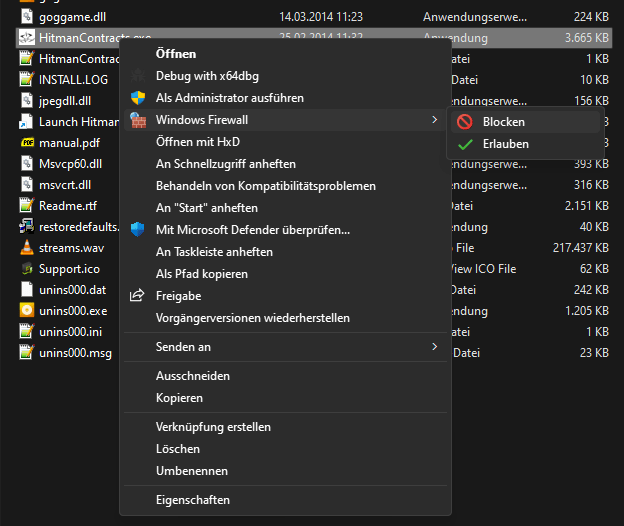Choose Als Pfad kopieren
624x526 pixels.
(x=285, y=274)
